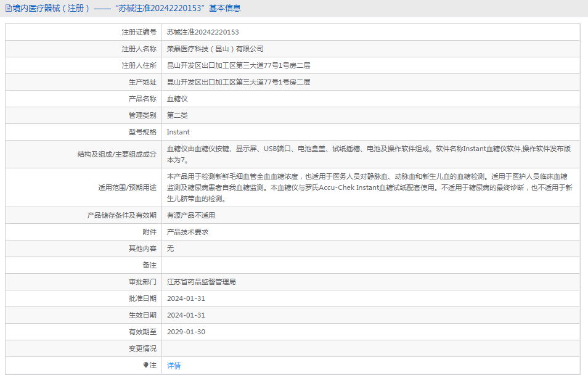
Task: Select attachment value 产品技术要求
Action: click(187, 232)
